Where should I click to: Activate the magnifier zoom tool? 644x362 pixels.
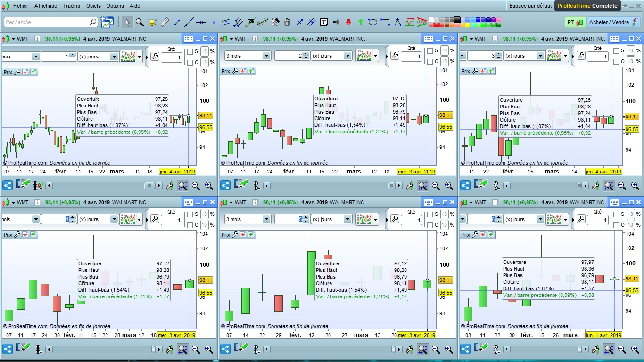click(140, 22)
